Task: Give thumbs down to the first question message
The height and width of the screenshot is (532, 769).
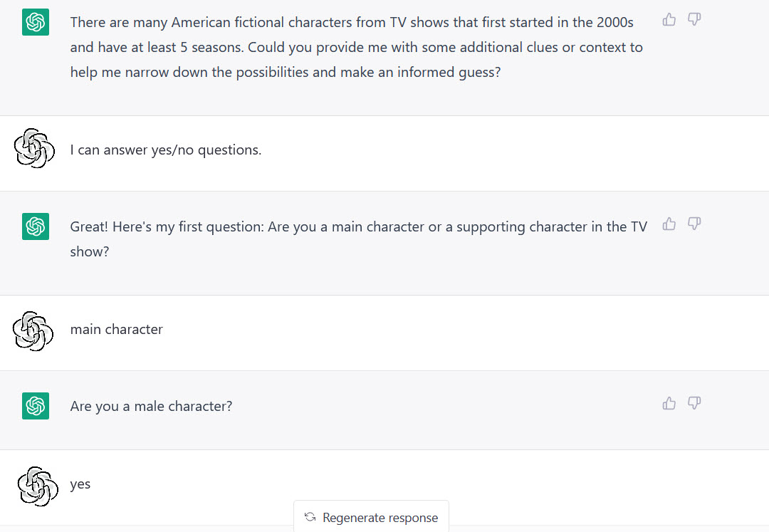Action: click(694, 224)
